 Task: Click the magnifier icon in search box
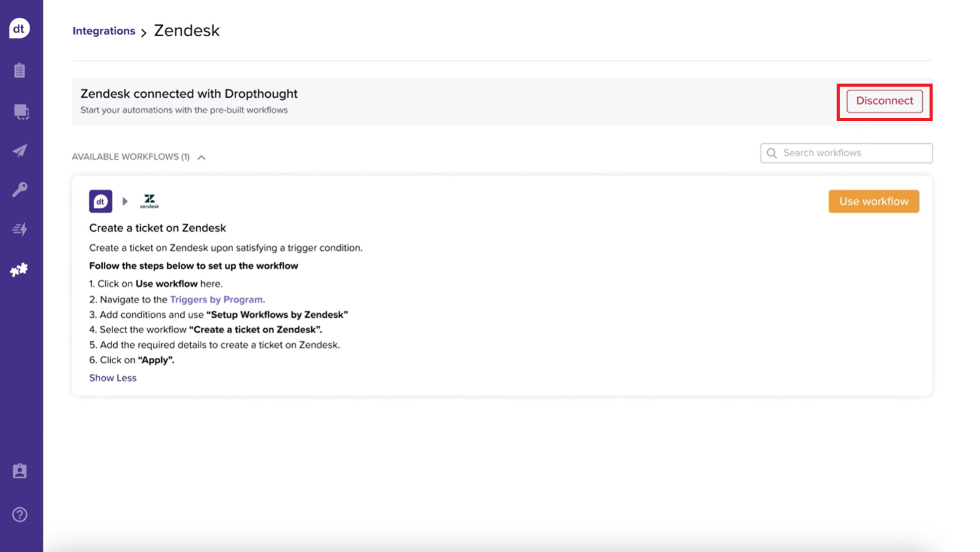(x=771, y=153)
